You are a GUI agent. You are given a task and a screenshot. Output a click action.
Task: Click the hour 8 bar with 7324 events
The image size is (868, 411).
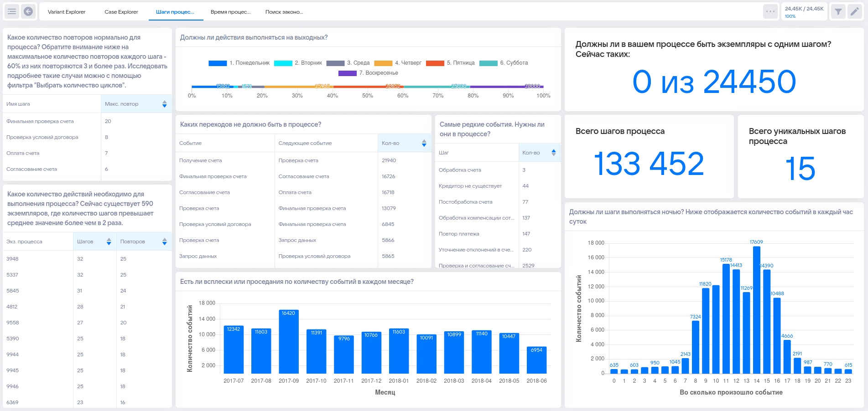tap(696, 347)
